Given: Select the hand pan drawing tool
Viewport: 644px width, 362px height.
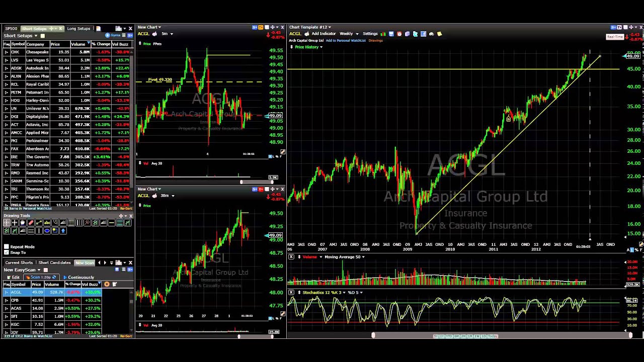Looking at the screenshot, I should [x=23, y=222].
